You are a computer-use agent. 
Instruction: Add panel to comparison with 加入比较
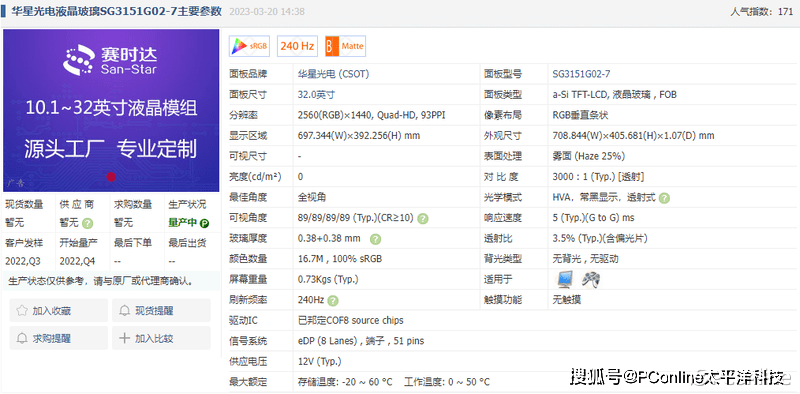coord(161,338)
